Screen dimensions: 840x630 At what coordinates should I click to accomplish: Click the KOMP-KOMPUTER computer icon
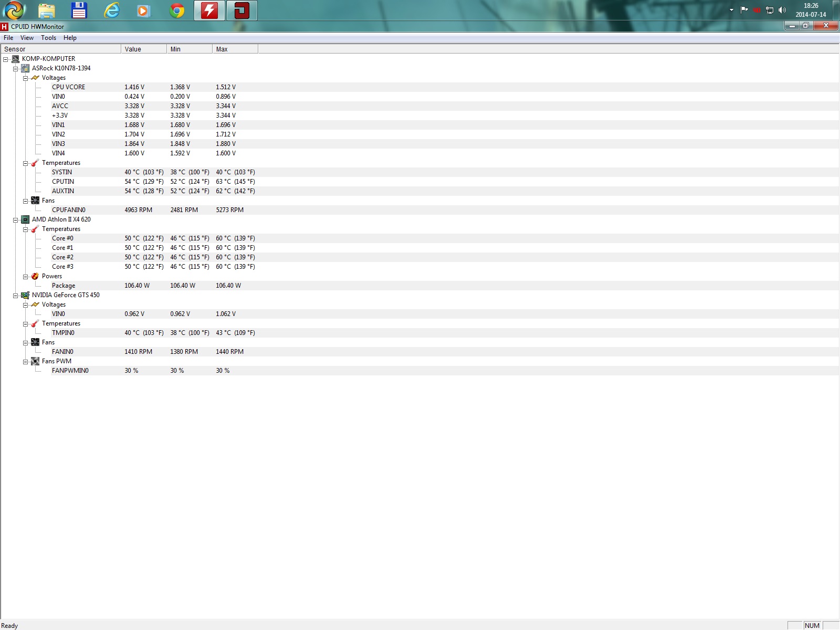(x=15, y=59)
